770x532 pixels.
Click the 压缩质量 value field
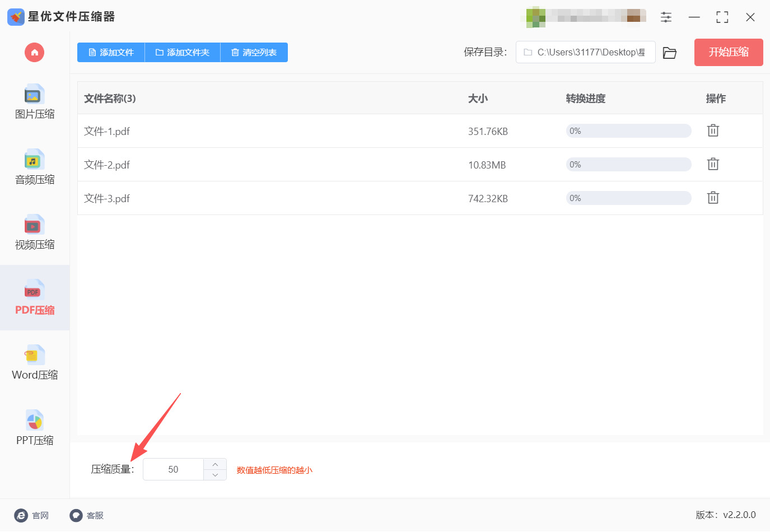pyautogui.click(x=173, y=469)
